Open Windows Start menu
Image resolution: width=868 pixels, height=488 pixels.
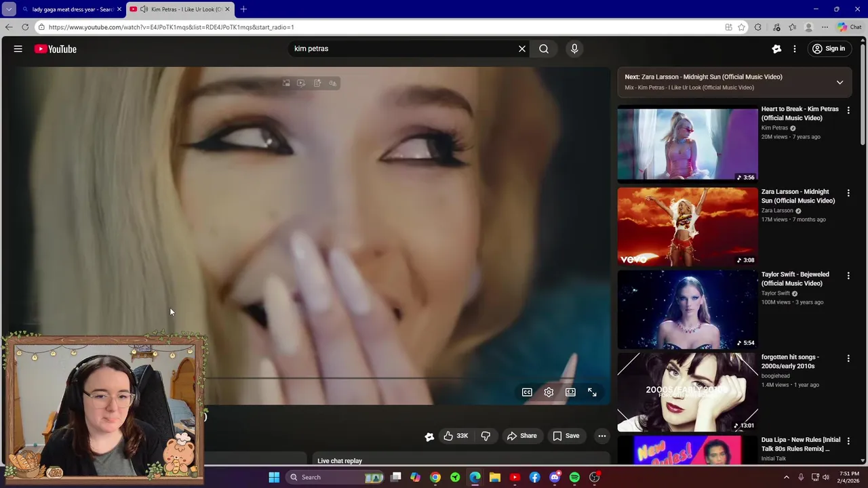(x=274, y=477)
